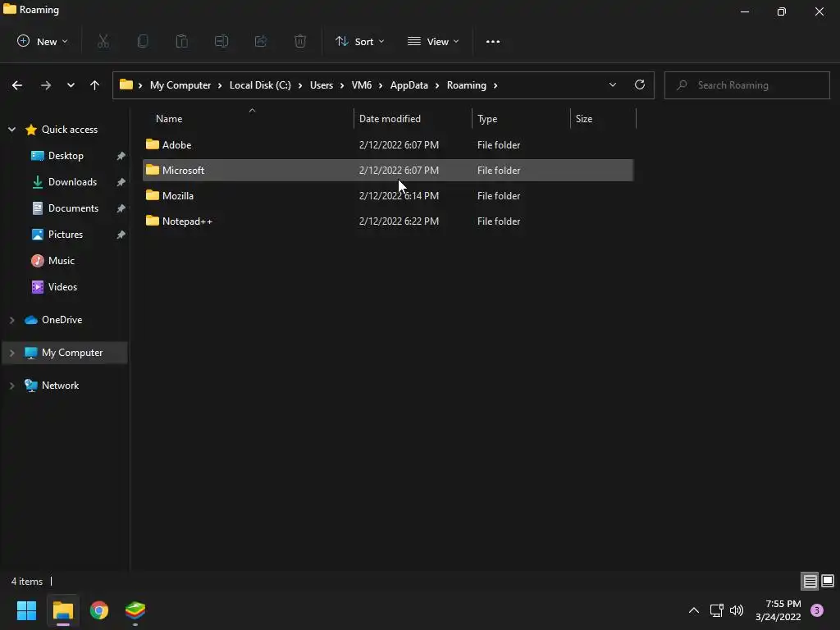Expand the My Computer tree node
The width and height of the screenshot is (840, 630).
11,353
